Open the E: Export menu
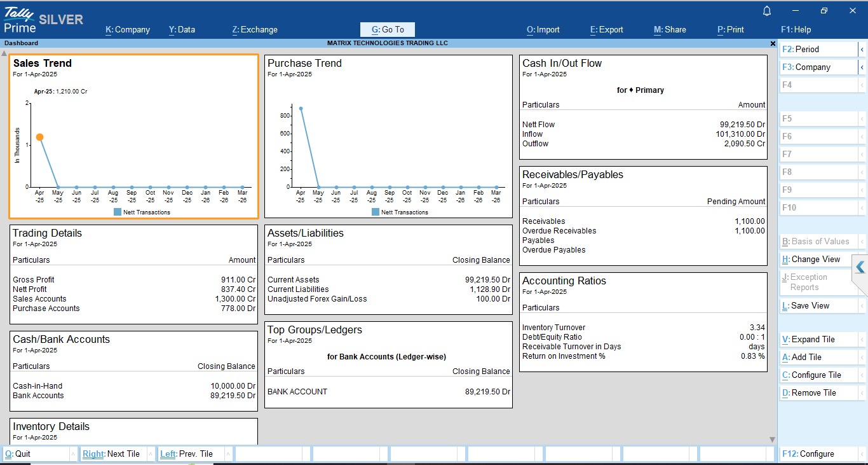Screen dimensions: 868x465 tap(607, 29)
